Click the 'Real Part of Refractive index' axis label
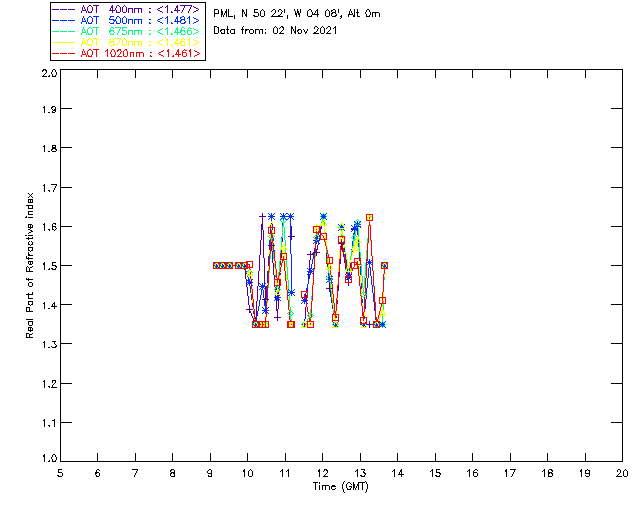Image resolution: width=640 pixels, height=512 pixels. [29, 265]
